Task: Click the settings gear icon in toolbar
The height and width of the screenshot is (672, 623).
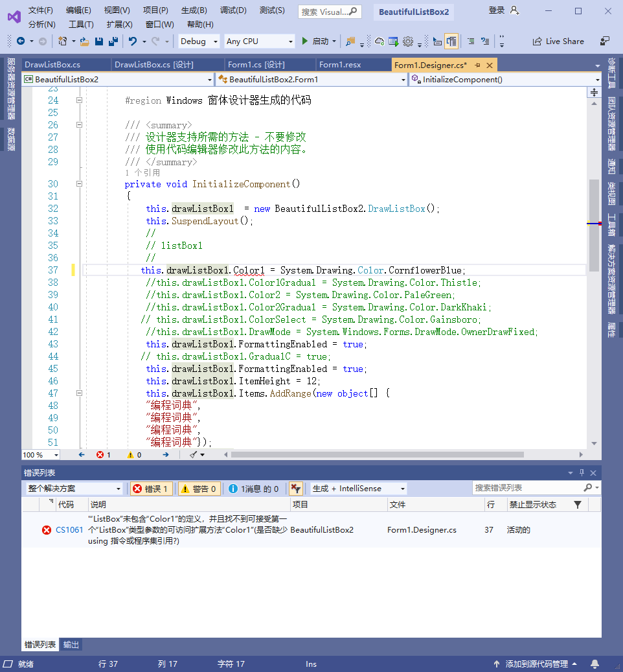Action: pos(408,41)
